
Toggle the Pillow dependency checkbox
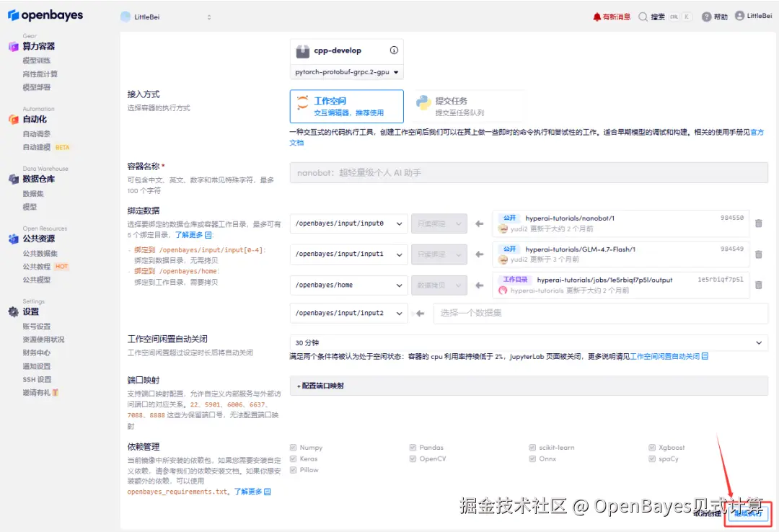(293, 470)
